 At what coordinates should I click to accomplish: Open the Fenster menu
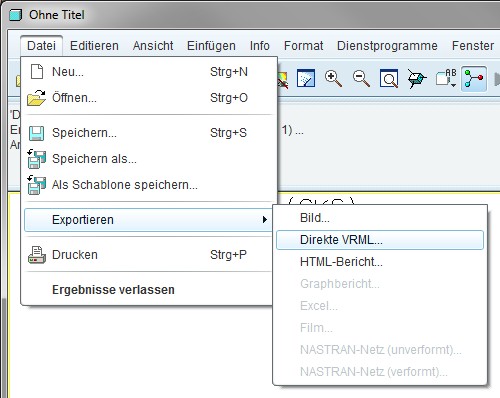pyautogui.click(x=473, y=46)
